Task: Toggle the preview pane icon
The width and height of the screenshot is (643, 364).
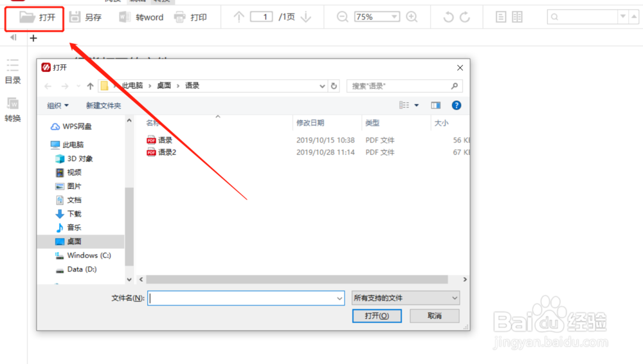Action: 435,105
